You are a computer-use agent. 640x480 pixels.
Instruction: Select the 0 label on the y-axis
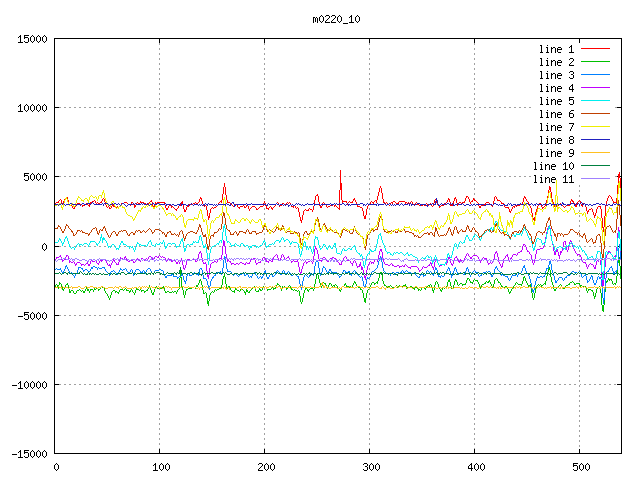click(x=44, y=247)
